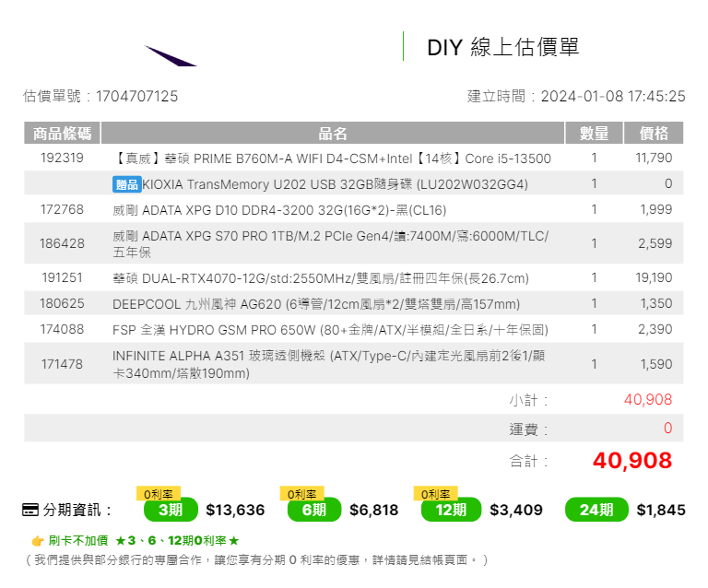Click the bold 合計 total 40,908
This screenshot has height=588, width=708.
coord(632,461)
